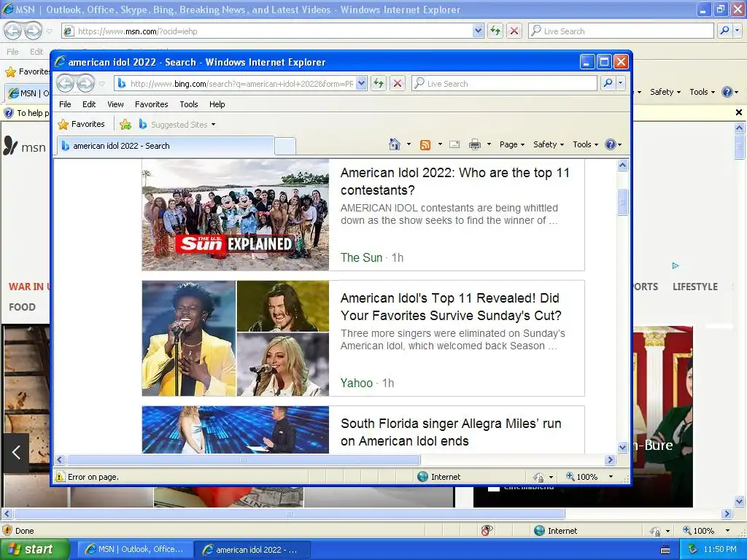Click Read Mail envelope icon
Viewport: 747px width, 560px height.
454,144
